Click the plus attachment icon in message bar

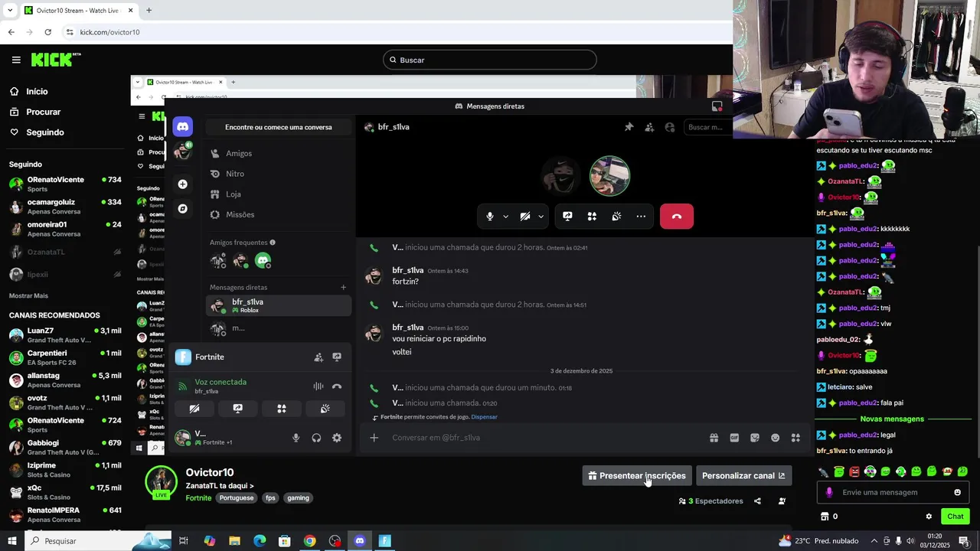(x=374, y=438)
